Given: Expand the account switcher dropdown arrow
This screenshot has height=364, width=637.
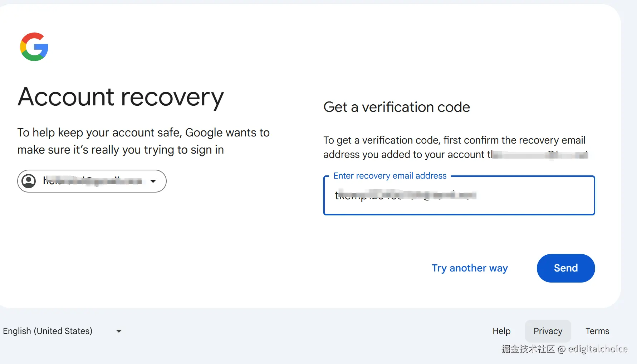Looking at the screenshot, I should pyautogui.click(x=153, y=181).
